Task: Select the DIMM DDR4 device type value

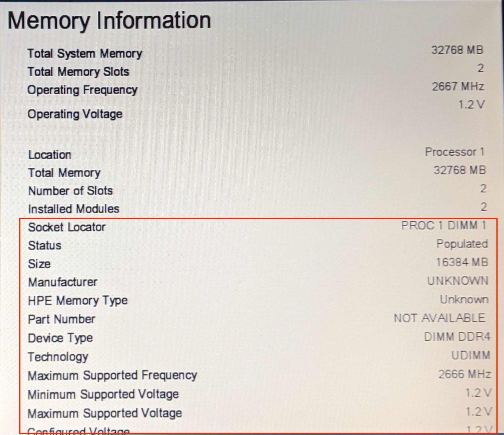Action: click(x=457, y=337)
